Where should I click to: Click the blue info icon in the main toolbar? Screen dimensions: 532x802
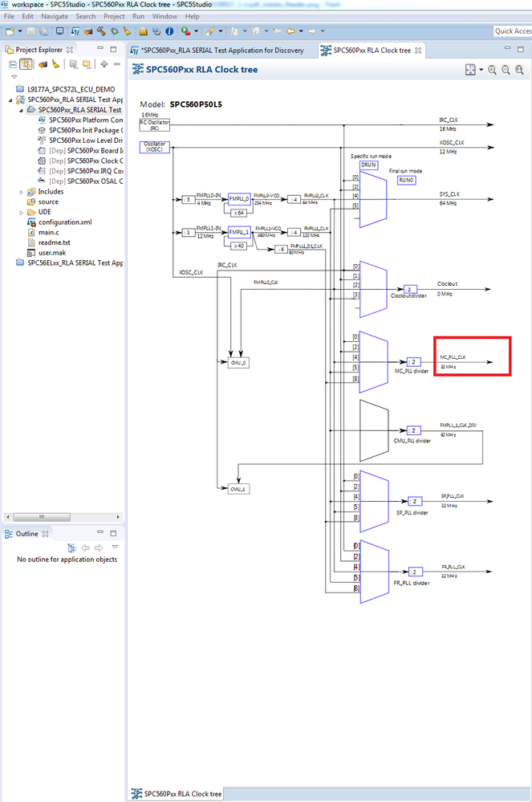pyautogui.click(x=169, y=31)
